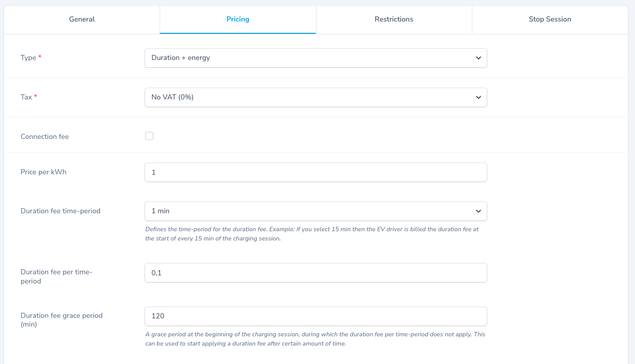
Task: Open Duration fee time-period dropdown
Action: (x=316, y=211)
